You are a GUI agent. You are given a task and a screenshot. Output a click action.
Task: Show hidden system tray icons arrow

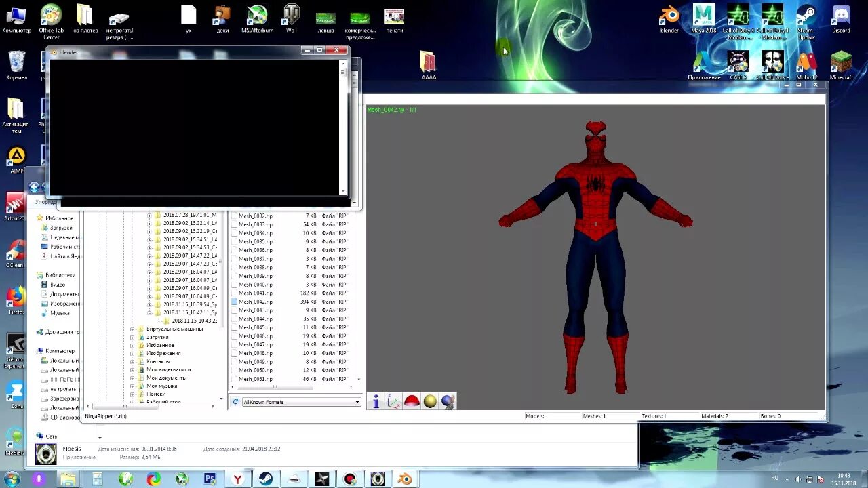click(787, 479)
